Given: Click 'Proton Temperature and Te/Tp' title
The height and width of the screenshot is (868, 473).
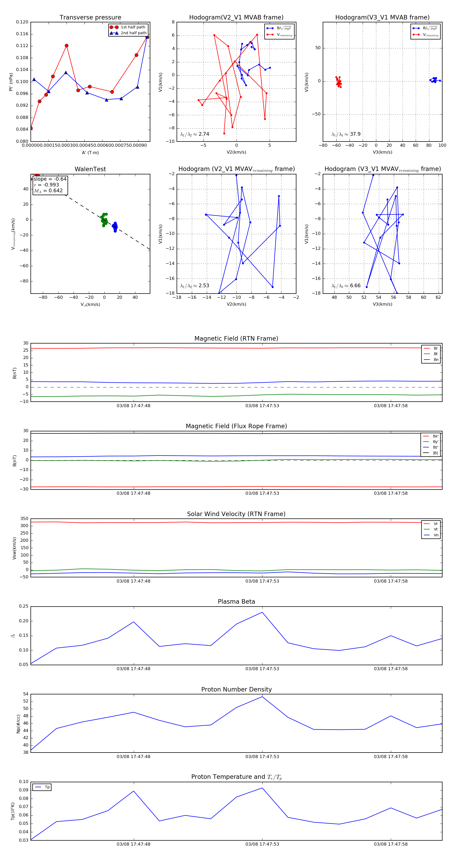Looking at the screenshot, I should pos(236,777).
